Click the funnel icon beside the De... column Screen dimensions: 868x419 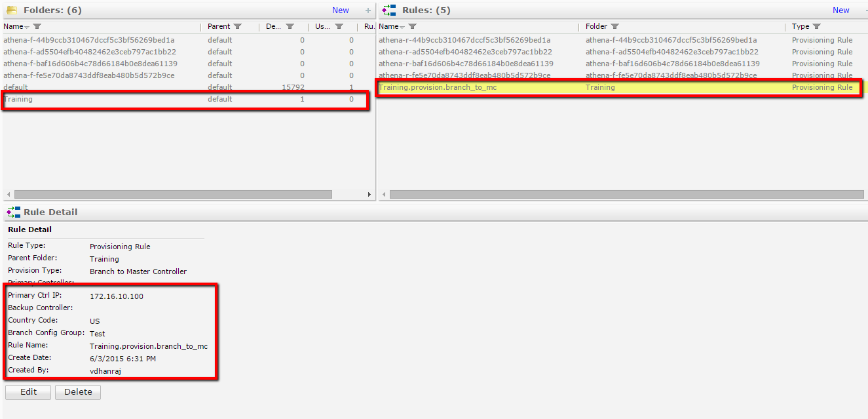(290, 27)
